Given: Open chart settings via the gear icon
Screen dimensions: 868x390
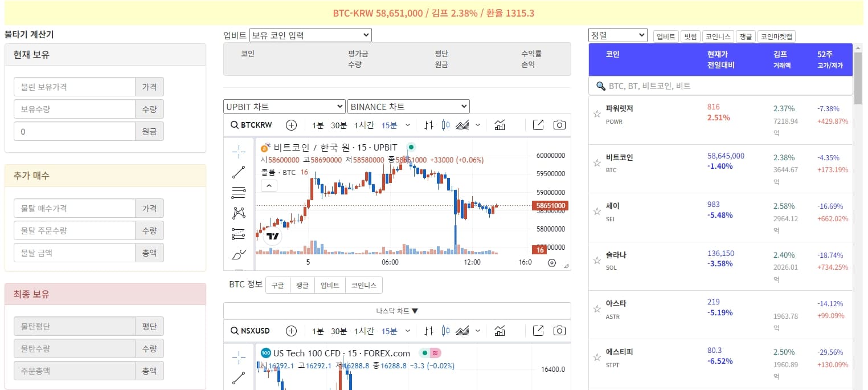Looking at the screenshot, I should [551, 262].
